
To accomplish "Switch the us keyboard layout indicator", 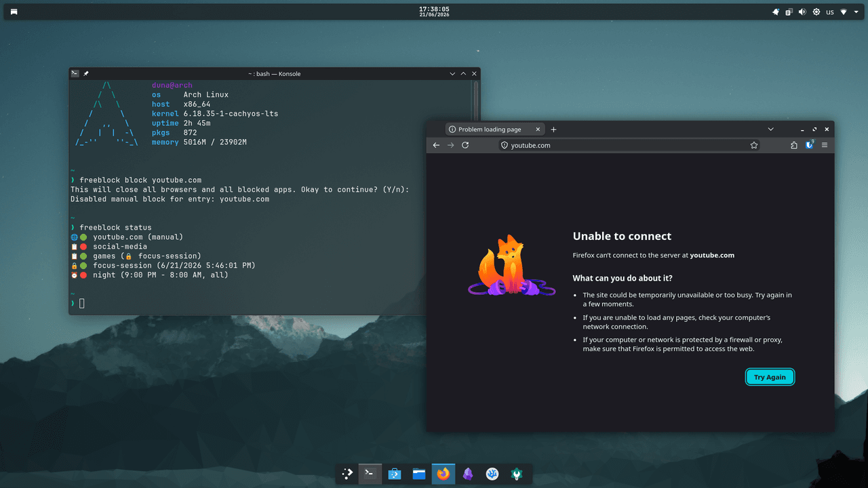I will 830,12.
